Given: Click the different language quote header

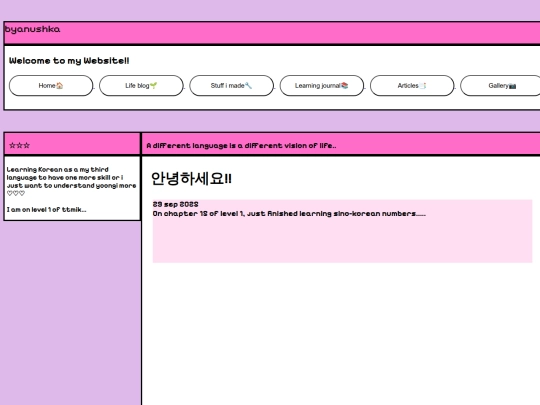Looking at the screenshot, I should point(241,146).
